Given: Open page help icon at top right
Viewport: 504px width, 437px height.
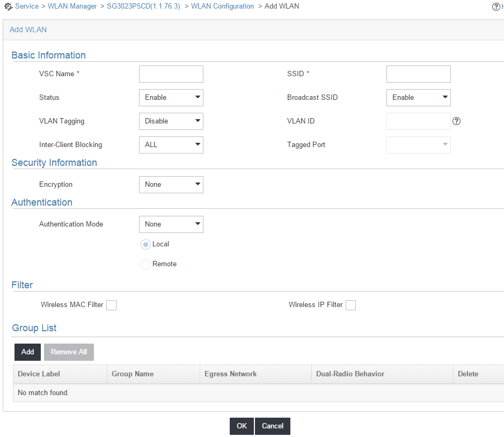Looking at the screenshot, I should (x=496, y=6).
